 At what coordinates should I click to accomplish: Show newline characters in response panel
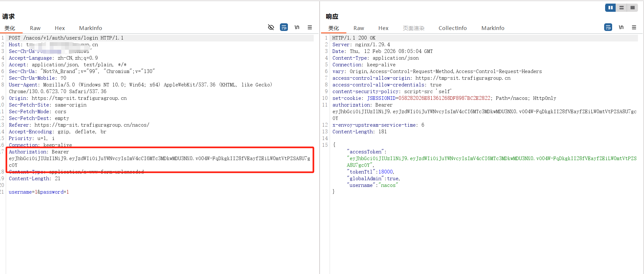(x=621, y=27)
